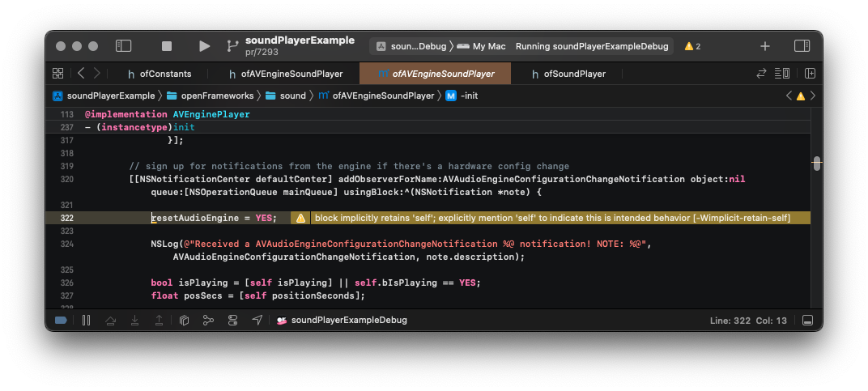868x391 pixels.
Task: Add an editor on the right
Action: 810,73
